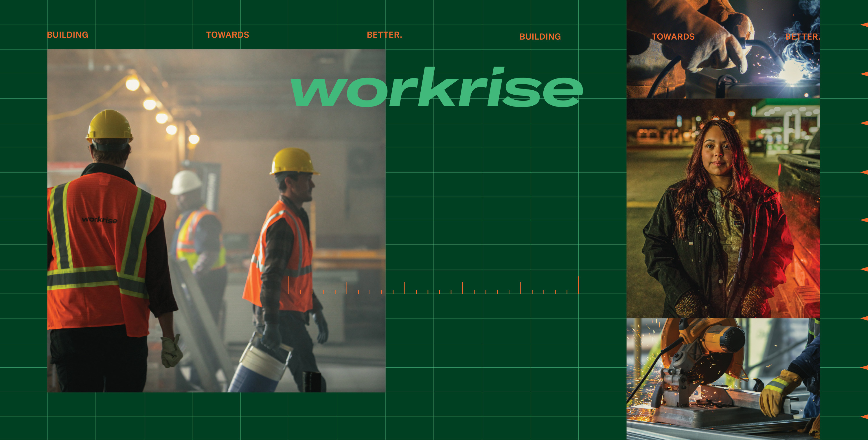
Task: Open the portrait of the woman in jacket
Action: [723, 208]
